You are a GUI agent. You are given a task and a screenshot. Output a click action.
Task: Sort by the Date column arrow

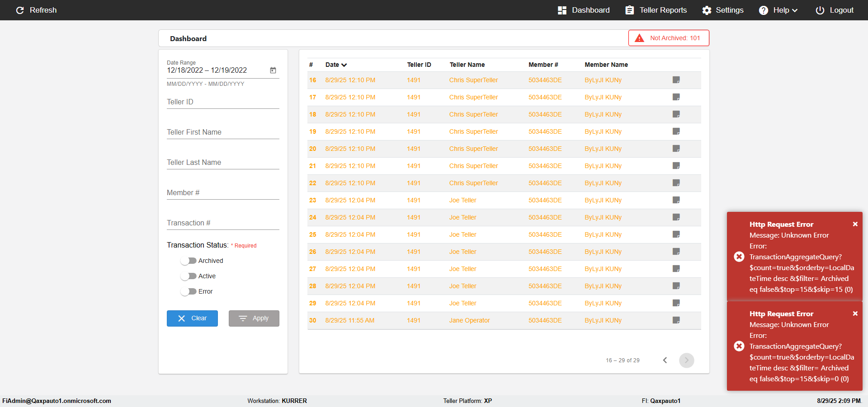click(344, 65)
